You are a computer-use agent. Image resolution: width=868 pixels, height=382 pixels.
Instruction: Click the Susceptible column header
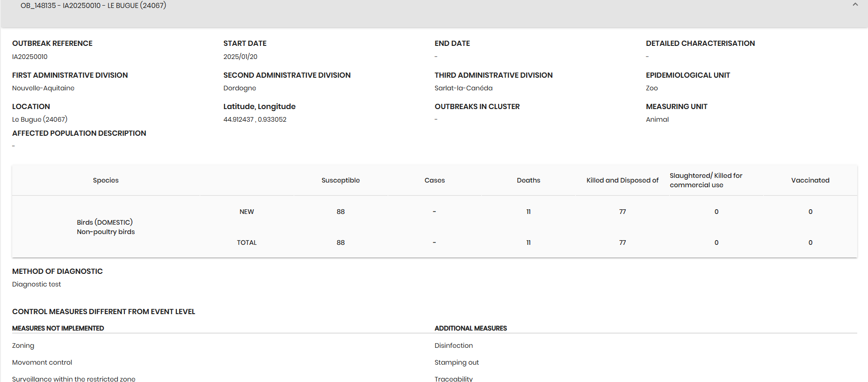[x=340, y=180]
